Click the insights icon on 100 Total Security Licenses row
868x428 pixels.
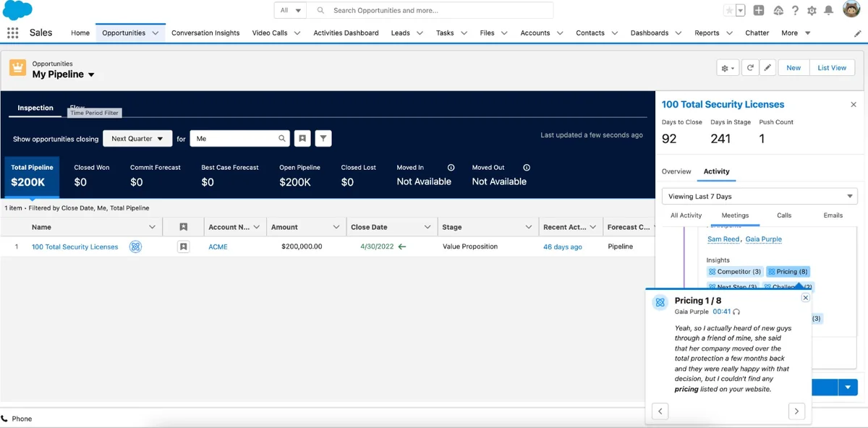135,247
